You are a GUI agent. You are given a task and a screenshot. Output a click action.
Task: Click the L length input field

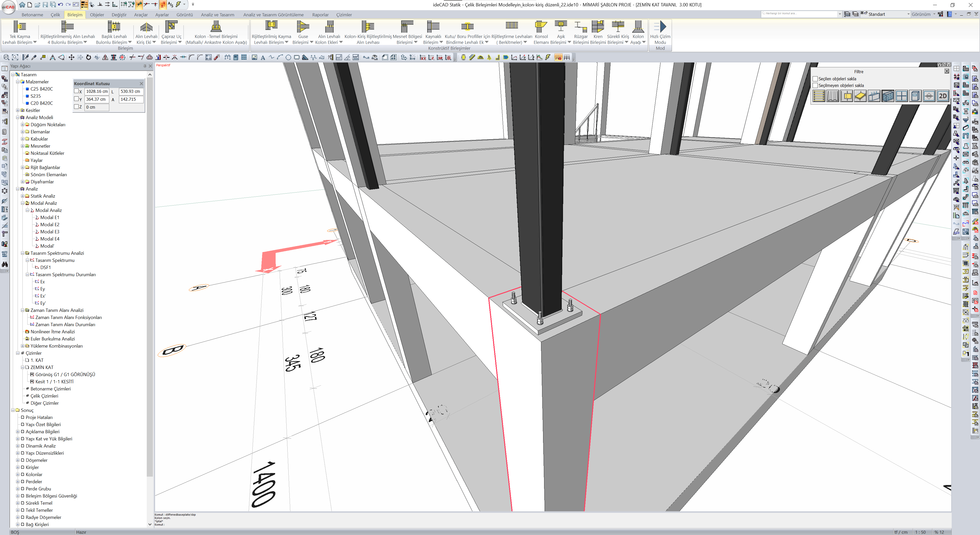(x=131, y=91)
